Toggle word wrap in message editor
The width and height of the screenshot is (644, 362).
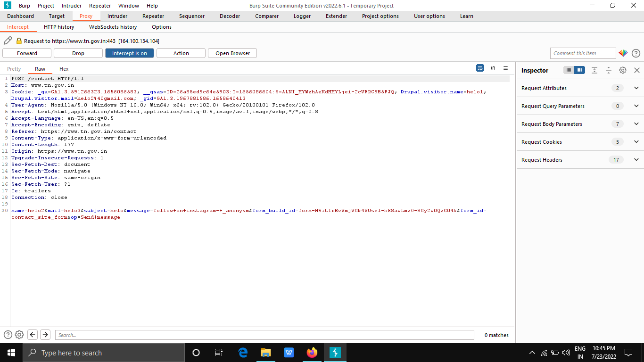[x=480, y=68]
